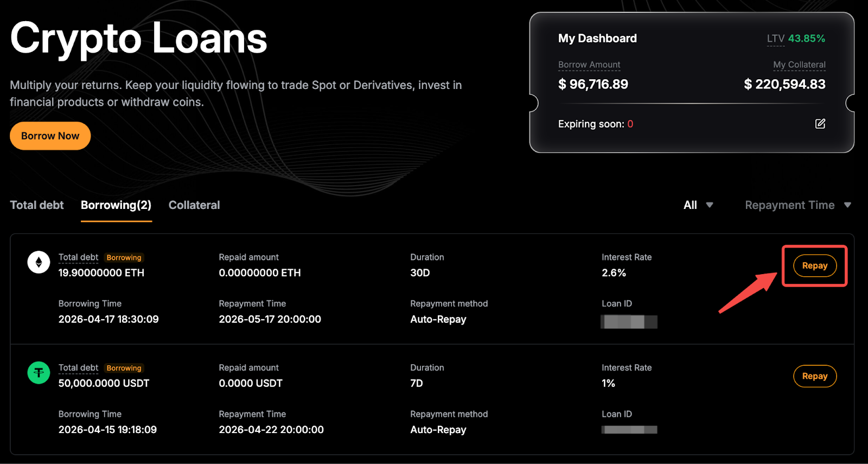Image resolution: width=868 pixels, height=464 pixels.
Task: Click Total debt label on ETH loan
Action: tap(78, 257)
